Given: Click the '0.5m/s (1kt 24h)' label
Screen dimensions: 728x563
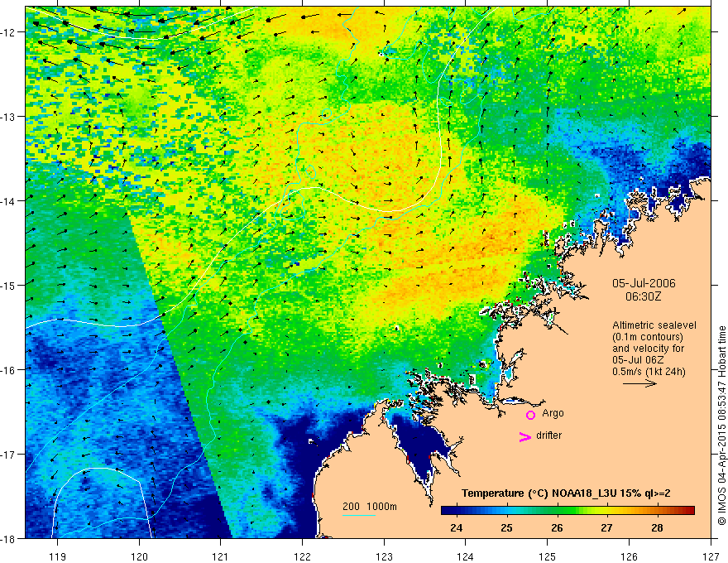Looking at the screenshot, I should pos(649,372).
